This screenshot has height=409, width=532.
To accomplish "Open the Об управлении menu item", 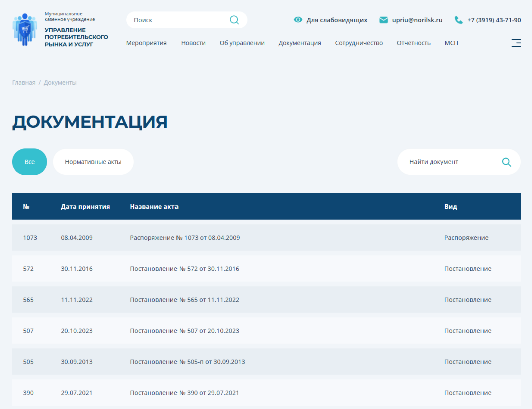I will [242, 43].
